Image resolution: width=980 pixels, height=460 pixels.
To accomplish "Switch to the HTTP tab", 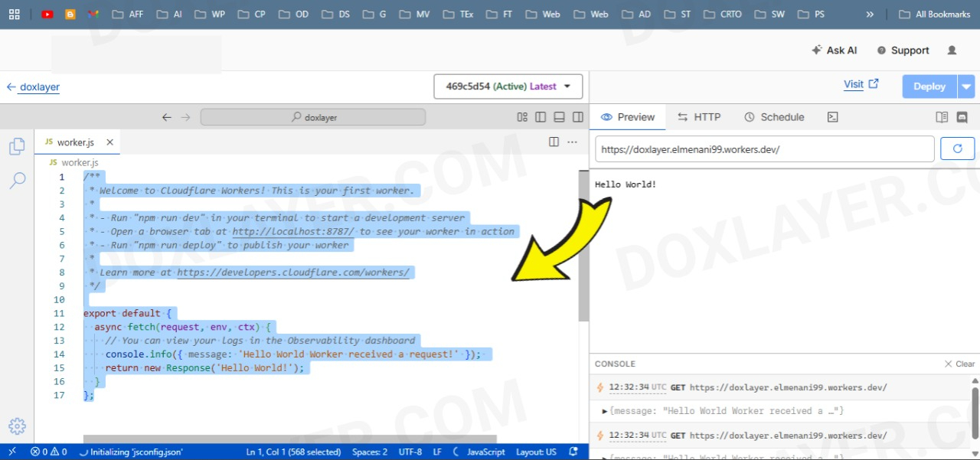I will [699, 117].
